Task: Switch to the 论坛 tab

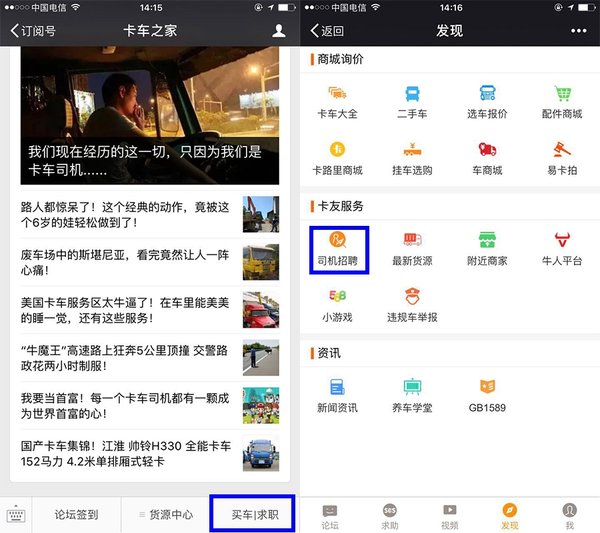Action: pos(330,514)
